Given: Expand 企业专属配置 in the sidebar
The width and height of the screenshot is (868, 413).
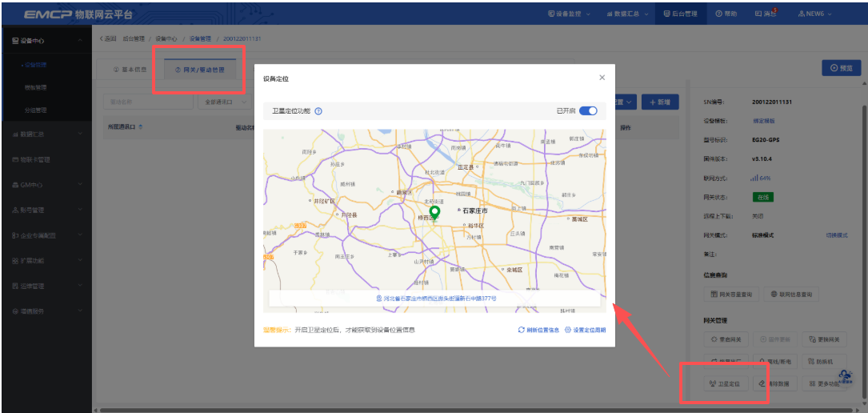Looking at the screenshot, I should [46, 235].
